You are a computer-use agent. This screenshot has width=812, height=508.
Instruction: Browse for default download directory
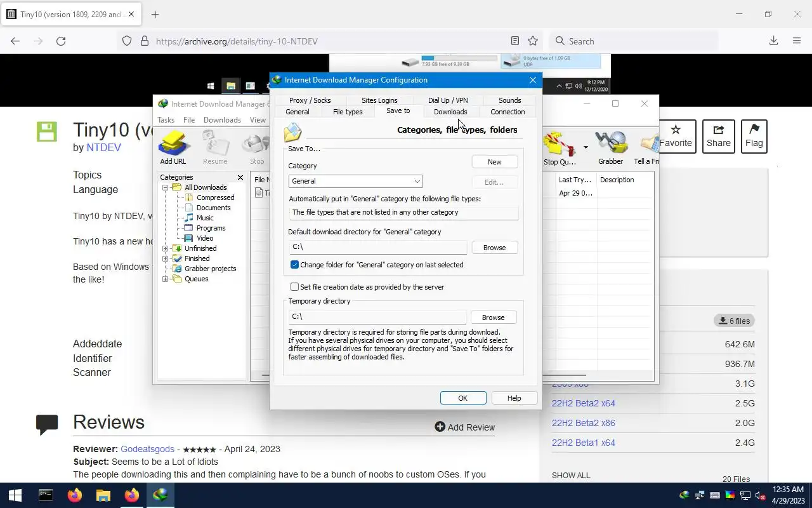click(494, 248)
